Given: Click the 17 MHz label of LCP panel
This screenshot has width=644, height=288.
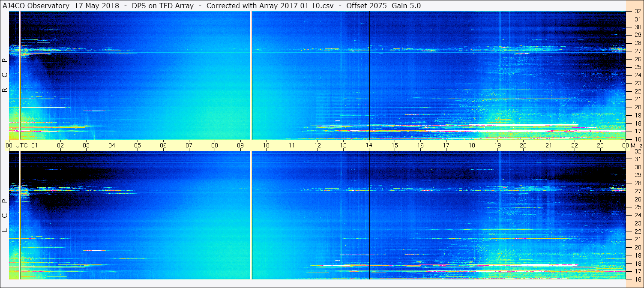Looking at the screenshot, I should tap(637, 271).
